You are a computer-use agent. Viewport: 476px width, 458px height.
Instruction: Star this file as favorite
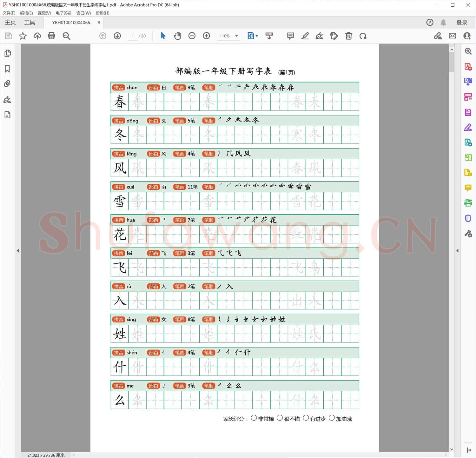coord(23,36)
